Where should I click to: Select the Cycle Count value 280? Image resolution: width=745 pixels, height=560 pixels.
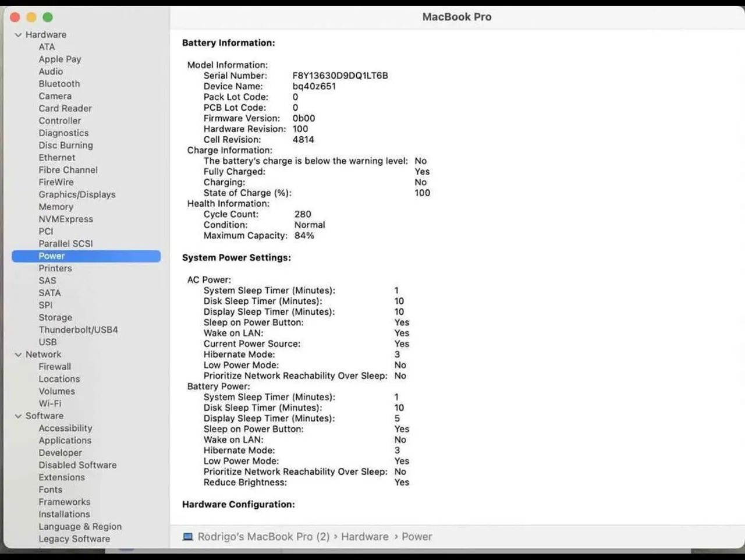pos(303,214)
